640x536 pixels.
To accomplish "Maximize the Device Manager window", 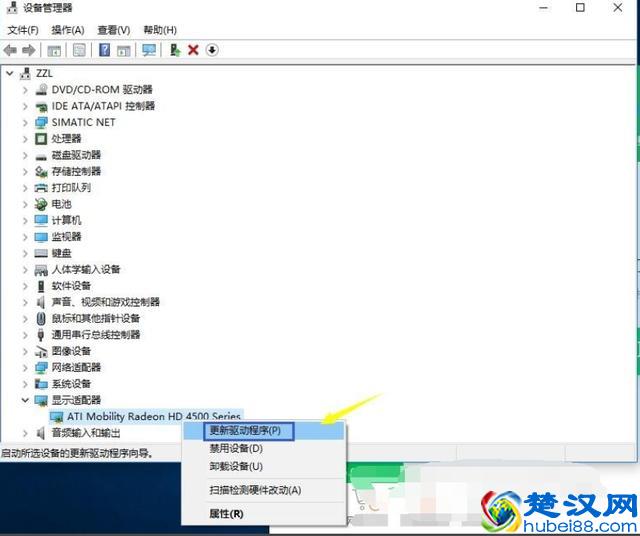I will [x=580, y=7].
